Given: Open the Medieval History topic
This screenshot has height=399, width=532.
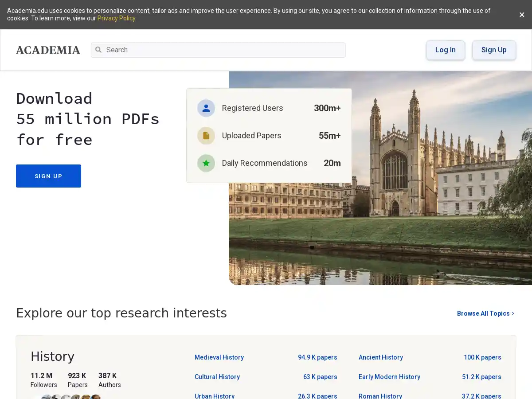Looking at the screenshot, I should pos(219,357).
